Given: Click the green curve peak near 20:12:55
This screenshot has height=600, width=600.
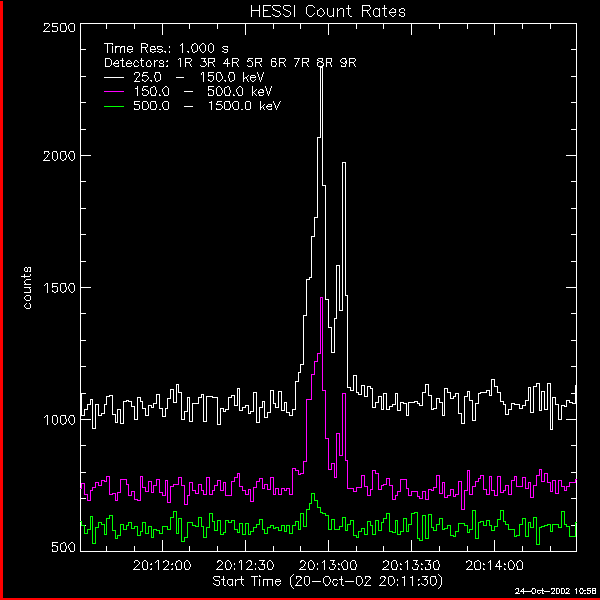Looking at the screenshot, I should 313,494.
